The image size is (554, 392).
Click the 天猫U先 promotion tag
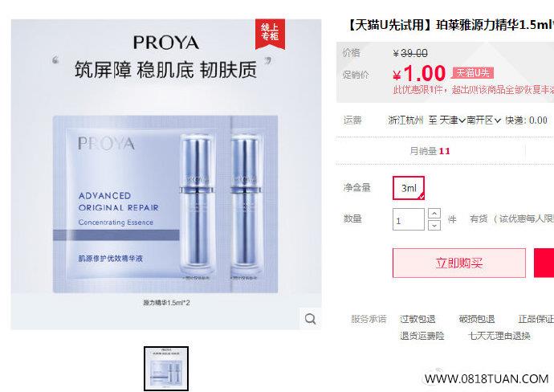pyautogui.click(x=473, y=73)
